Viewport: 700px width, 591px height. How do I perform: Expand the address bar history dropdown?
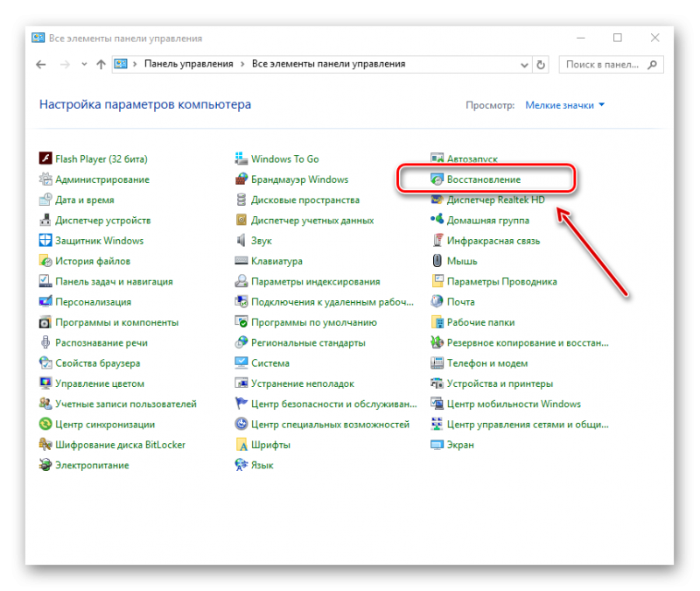coord(524,65)
